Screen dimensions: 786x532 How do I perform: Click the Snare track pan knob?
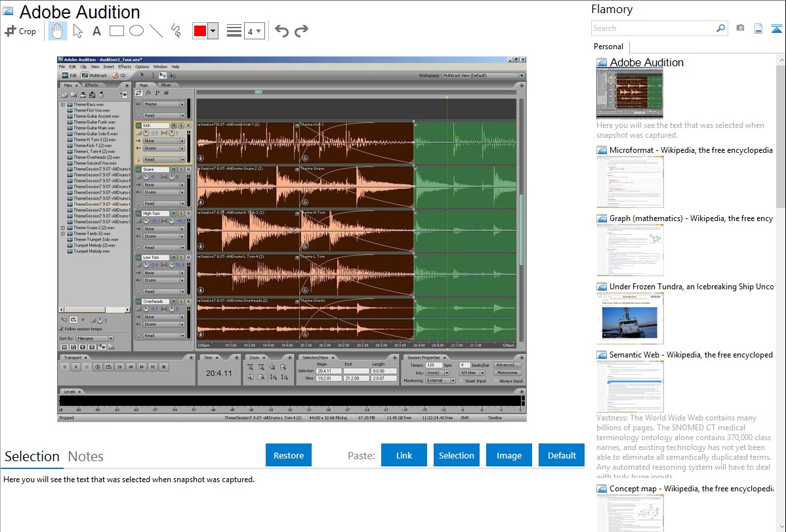click(x=171, y=177)
